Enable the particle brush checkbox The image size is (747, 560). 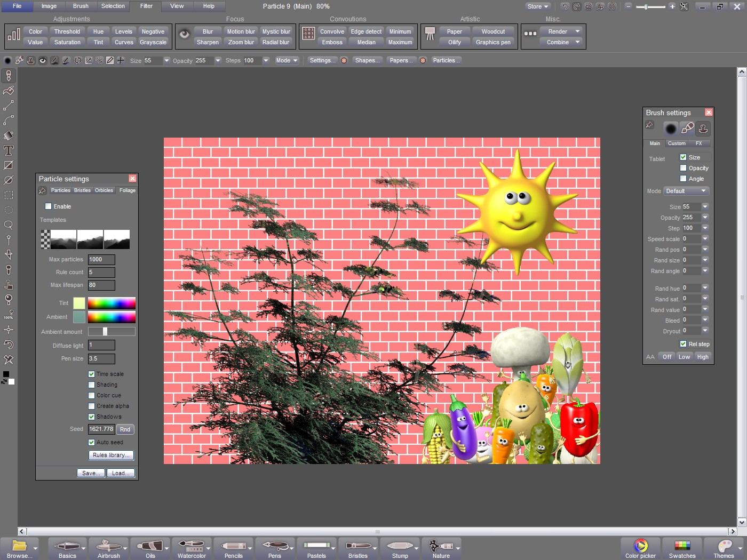coord(49,206)
